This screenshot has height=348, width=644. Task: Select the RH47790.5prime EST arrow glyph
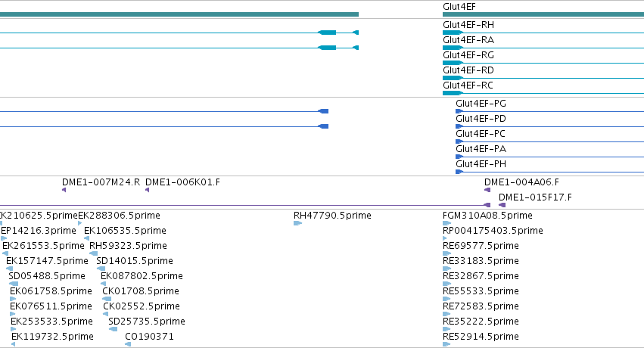(297, 223)
